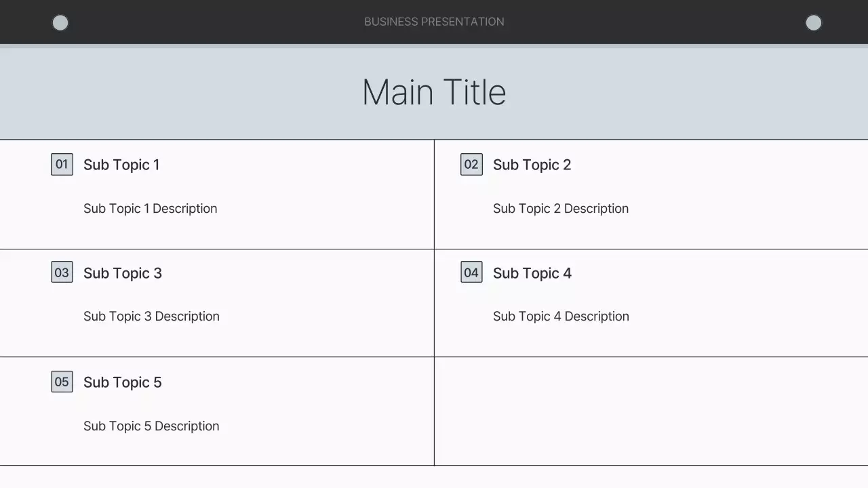The width and height of the screenshot is (868, 488).
Task: Select the Sub Topic 2 Description text
Action: click(561, 209)
